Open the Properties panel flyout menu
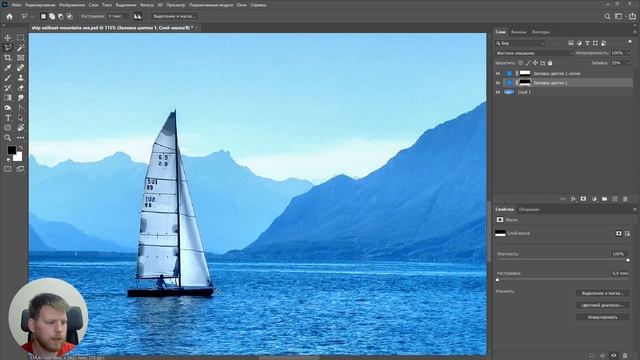 634,209
